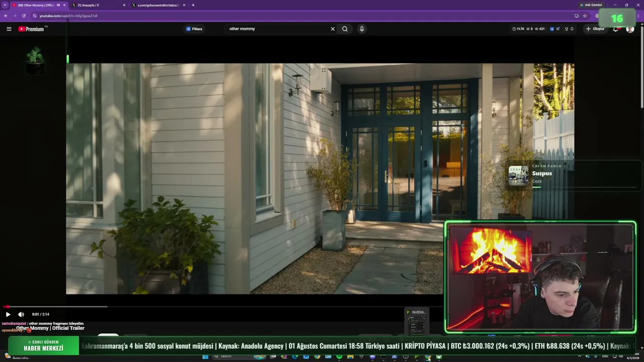Viewport: 644px width, 362px height.
Task: Start voice search with the microphone
Action: [362, 29]
